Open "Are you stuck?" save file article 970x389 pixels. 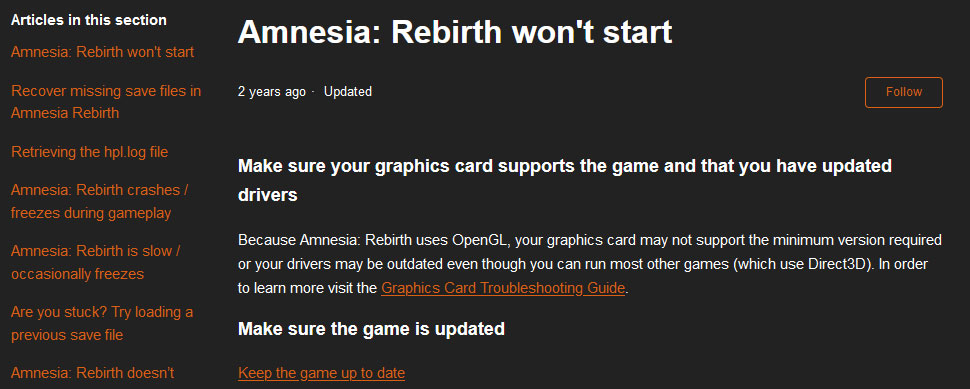[102, 323]
